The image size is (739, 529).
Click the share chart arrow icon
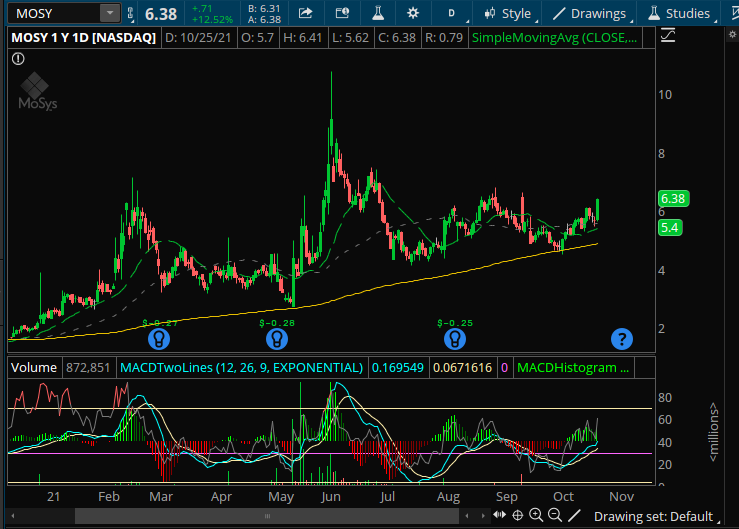click(x=305, y=13)
